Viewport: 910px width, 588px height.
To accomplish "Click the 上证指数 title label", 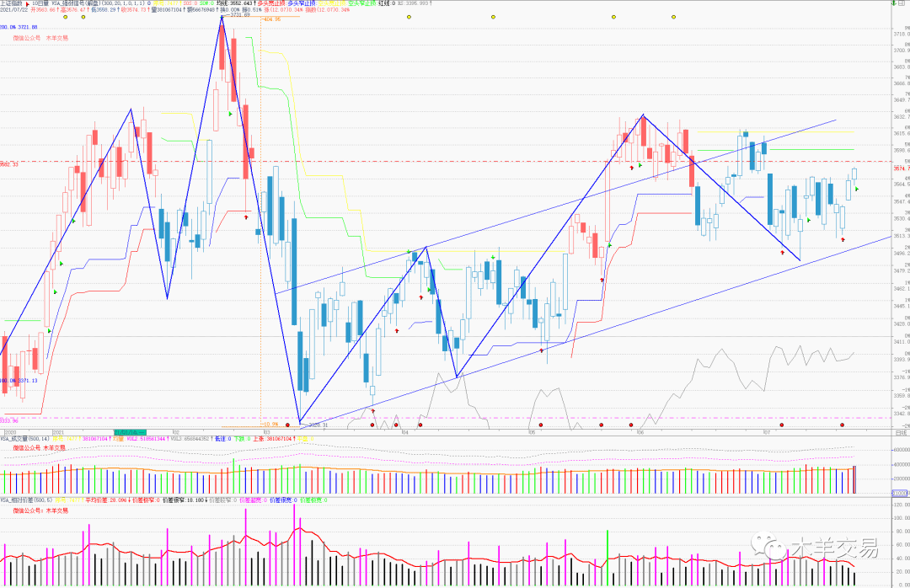I will [x=11, y=3].
